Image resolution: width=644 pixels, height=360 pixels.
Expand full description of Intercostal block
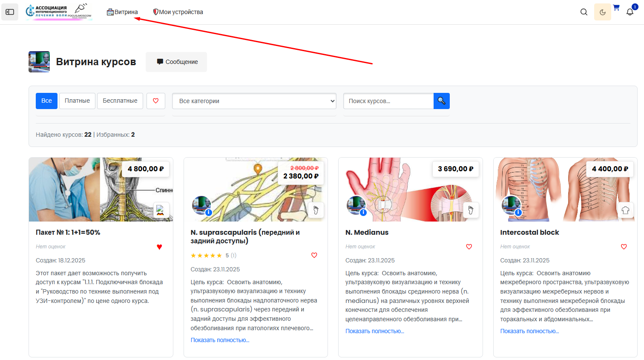coord(529,331)
